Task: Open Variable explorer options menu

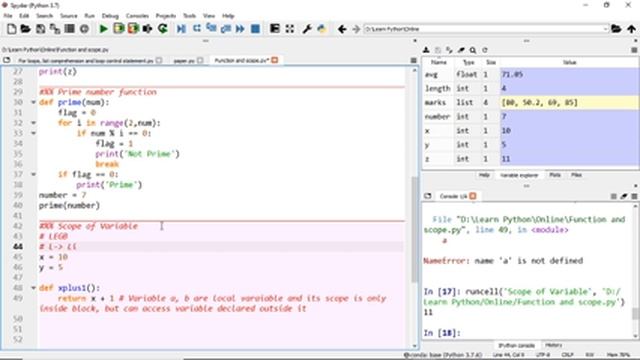Action: click(634, 50)
